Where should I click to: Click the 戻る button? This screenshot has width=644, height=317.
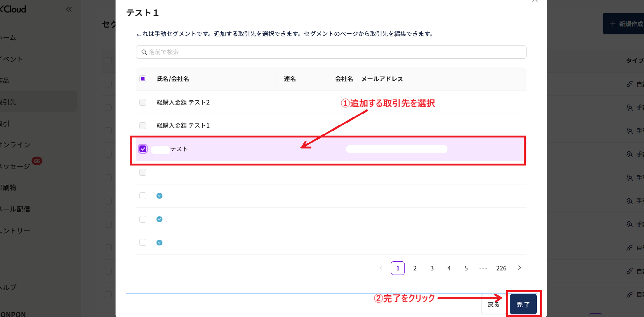pos(493,304)
